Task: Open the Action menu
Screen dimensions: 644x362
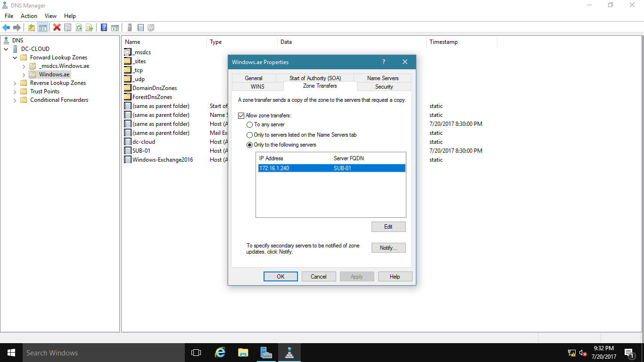Action: click(x=29, y=16)
